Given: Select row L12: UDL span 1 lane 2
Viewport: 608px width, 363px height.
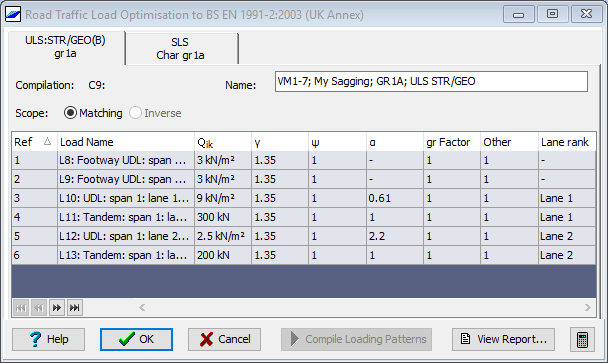Looking at the screenshot, I should (x=304, y=236).
